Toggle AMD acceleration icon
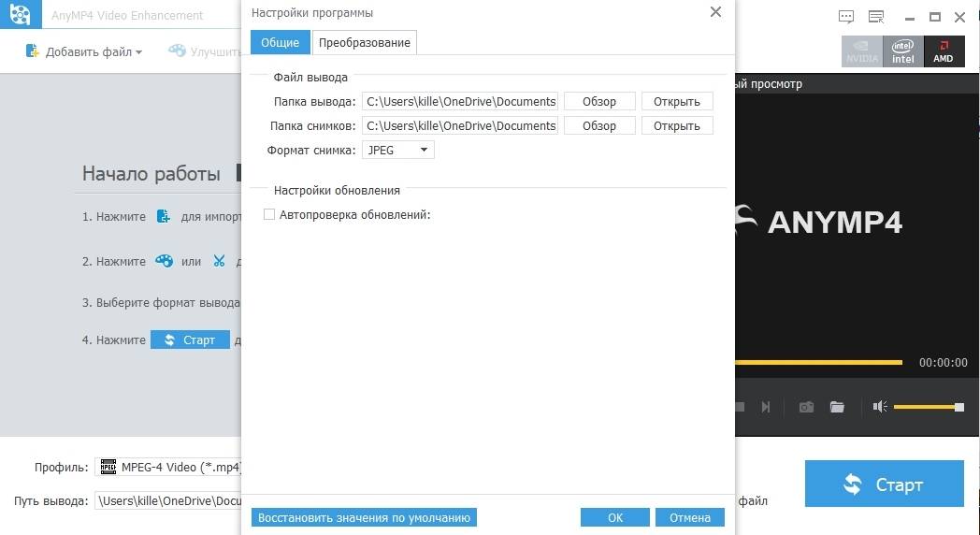 click(x=944, y=51)
